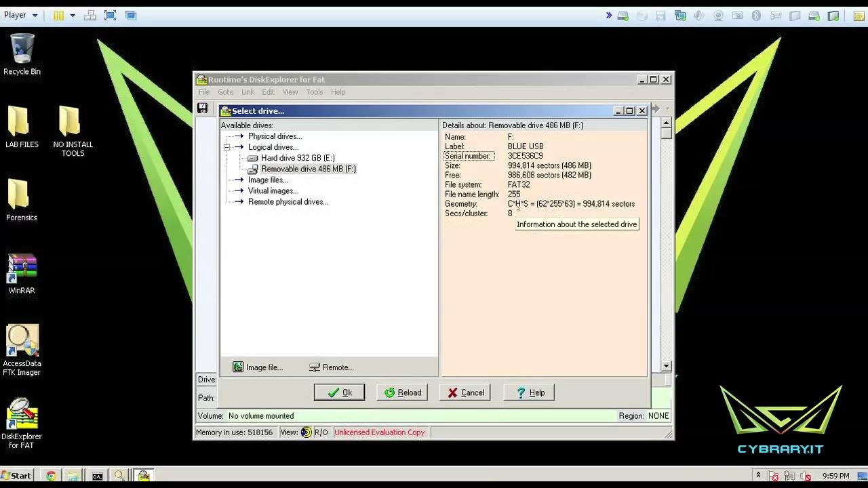Click the BLUE USB label value
This screenshot has height=488, width=868.
click(x=526, y=146)
